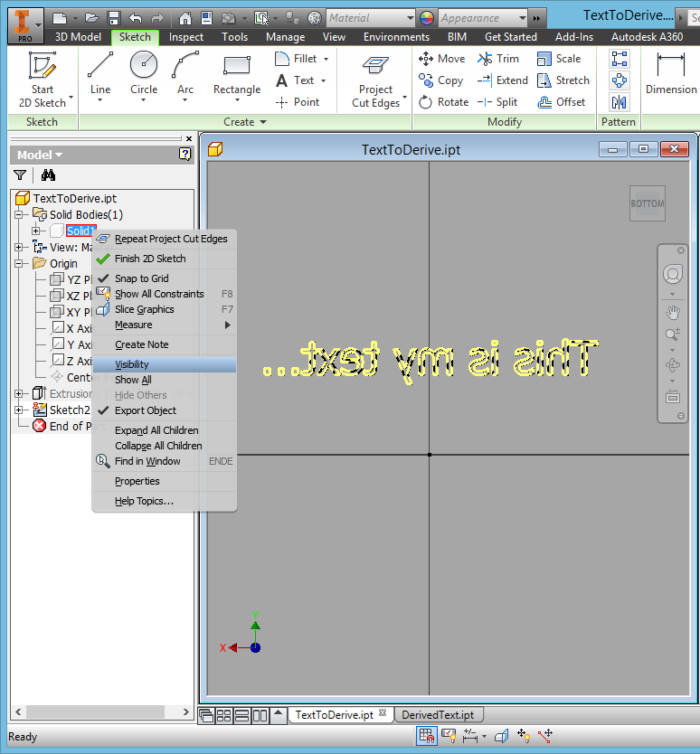Open the Measure submenu

pos(164,325)
